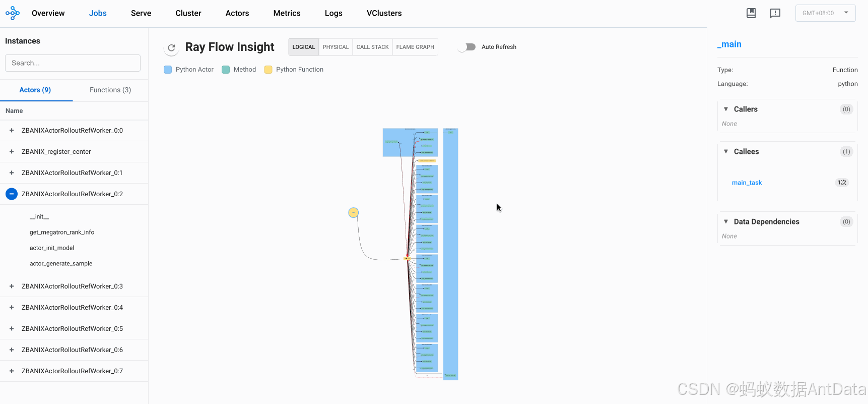
Task: Click the _main title link
Action: tap(729, 44)
